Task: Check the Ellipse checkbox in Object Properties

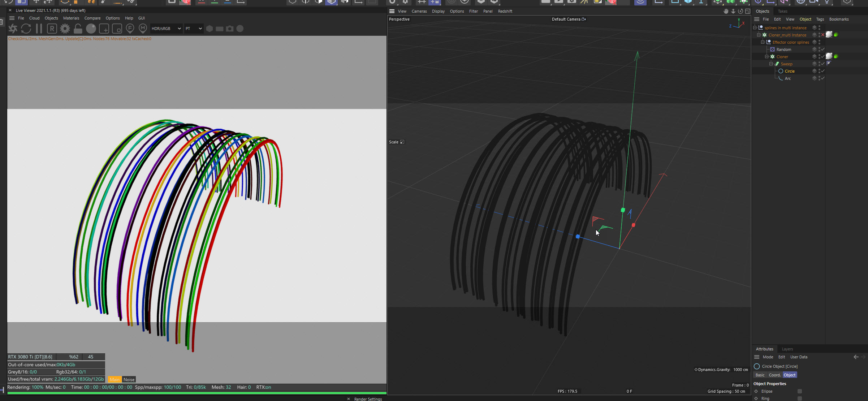Action: click(x=800, y=391)
